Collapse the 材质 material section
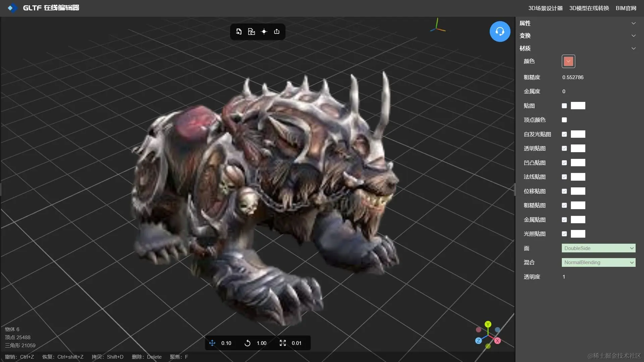 [x=633, y=48]
